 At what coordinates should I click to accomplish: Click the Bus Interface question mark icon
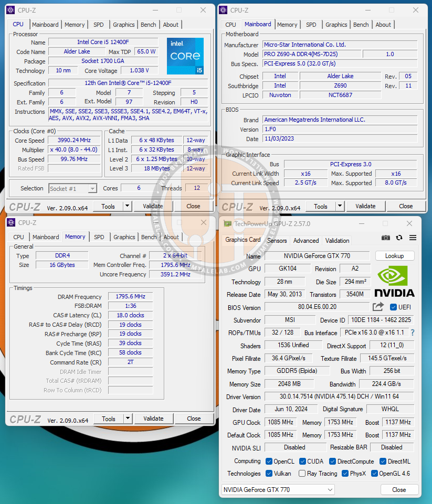pos(413,333)
